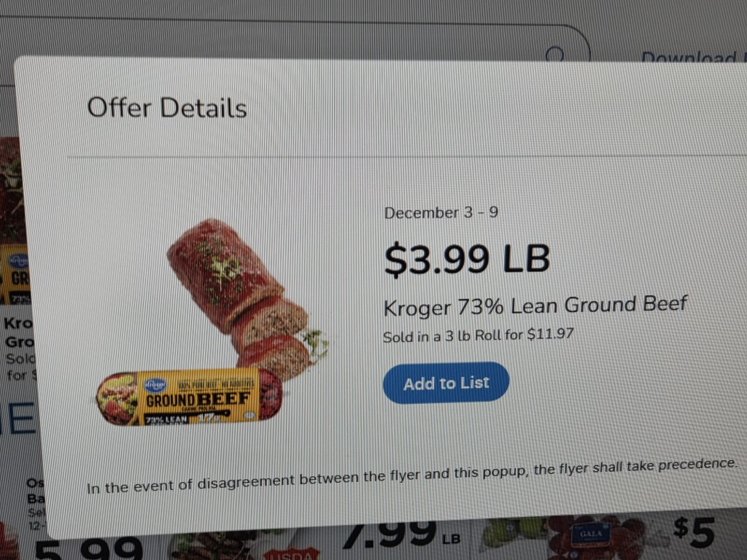Click the Kroger 73% Lean Ground Beef title
The image size is (747, 560).
click(x=535, y=306)
